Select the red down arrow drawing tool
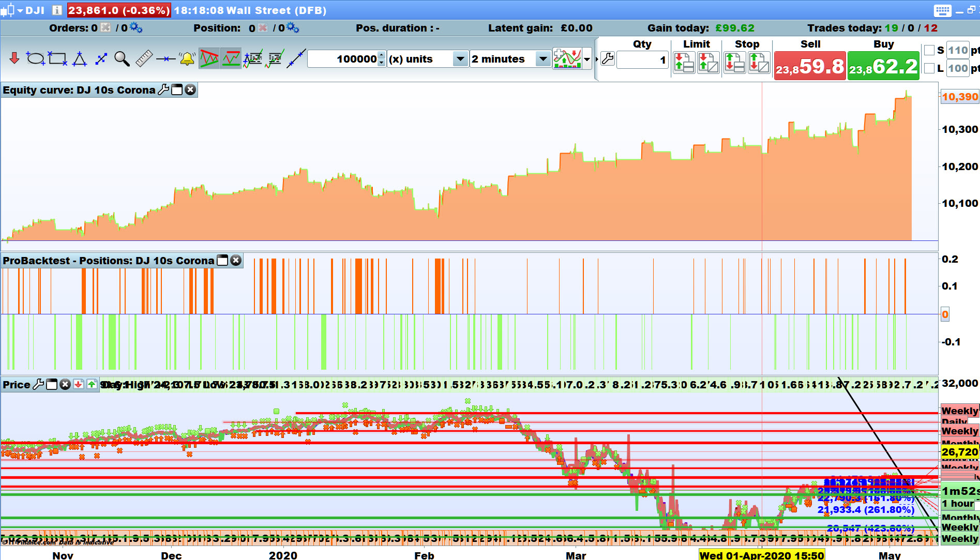 [14, 58]
